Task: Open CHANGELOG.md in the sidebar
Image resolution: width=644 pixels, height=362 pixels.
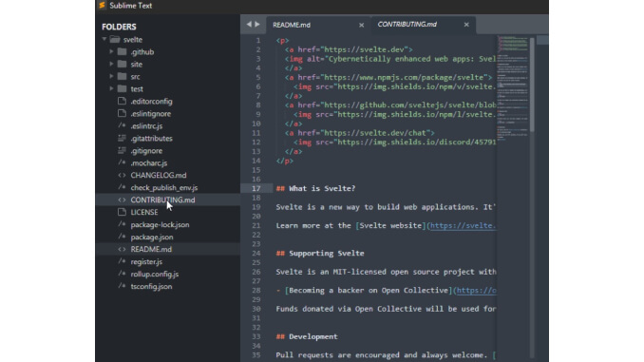Action: coord(159,176)
